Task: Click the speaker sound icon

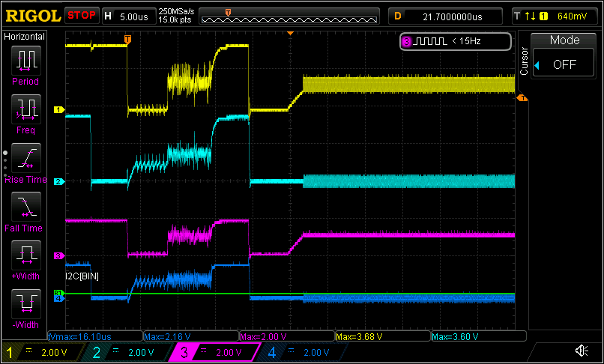Action: pyautogui.click(x=581, y=351)
